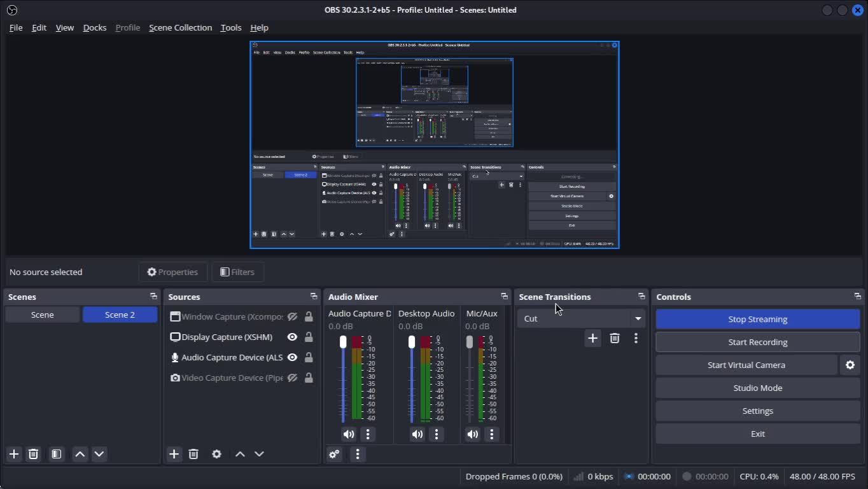868x489 pixels.
Task: Add a new scene transition with plus
Action: pos(592,338)
